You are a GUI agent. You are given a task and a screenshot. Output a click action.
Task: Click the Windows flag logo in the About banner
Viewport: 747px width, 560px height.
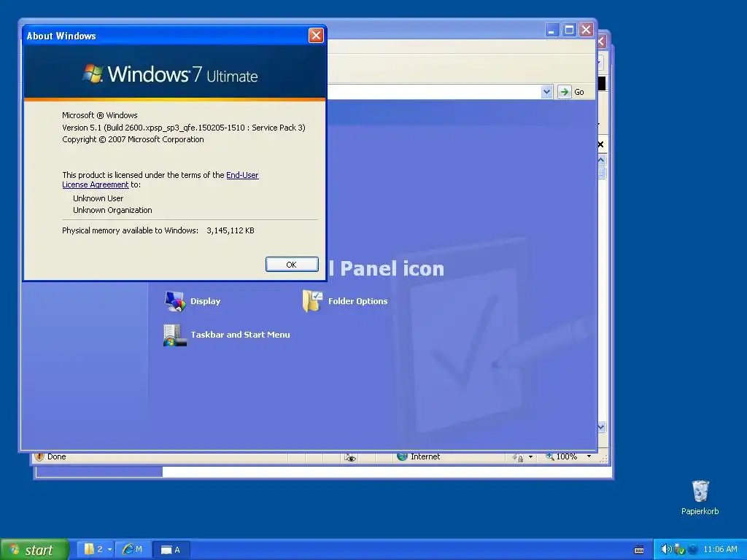[x=93, y=74]
